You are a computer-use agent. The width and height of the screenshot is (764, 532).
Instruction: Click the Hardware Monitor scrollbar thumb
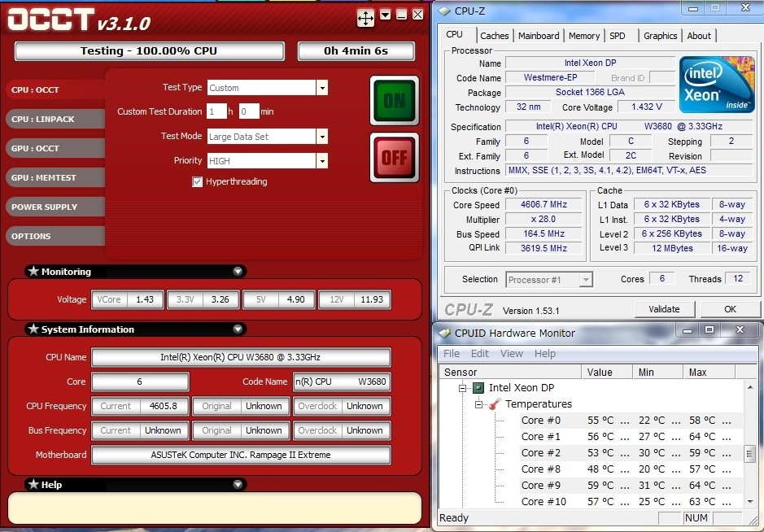[x=750, y=453]
